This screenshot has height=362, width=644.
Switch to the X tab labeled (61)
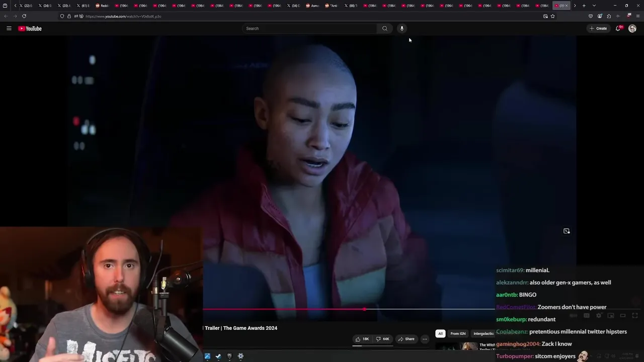click(83, 6)
